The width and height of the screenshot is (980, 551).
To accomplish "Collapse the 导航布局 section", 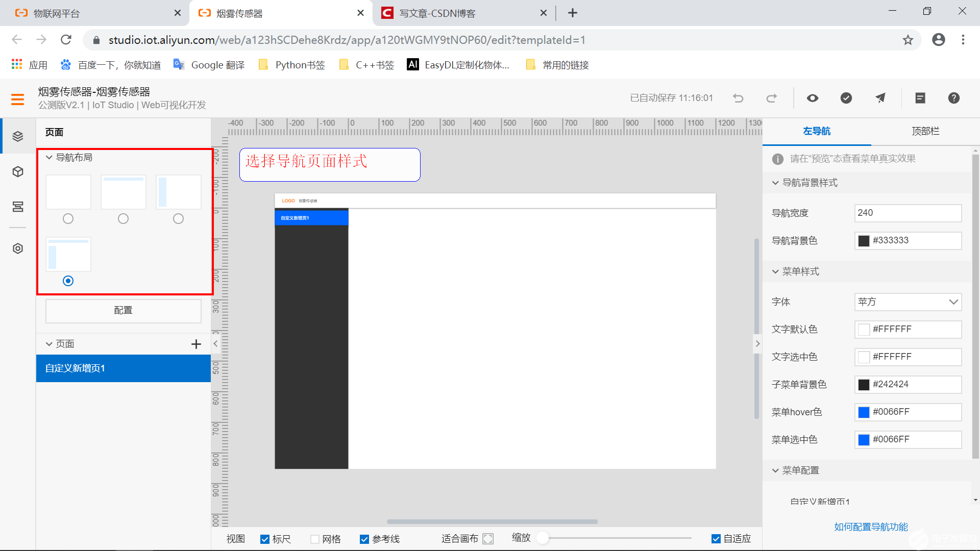I will 49,157.
